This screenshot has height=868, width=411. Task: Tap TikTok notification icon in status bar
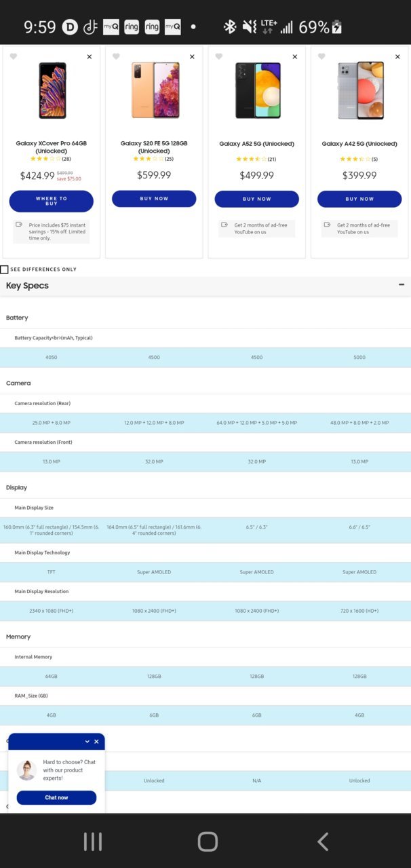coord(90,27)
